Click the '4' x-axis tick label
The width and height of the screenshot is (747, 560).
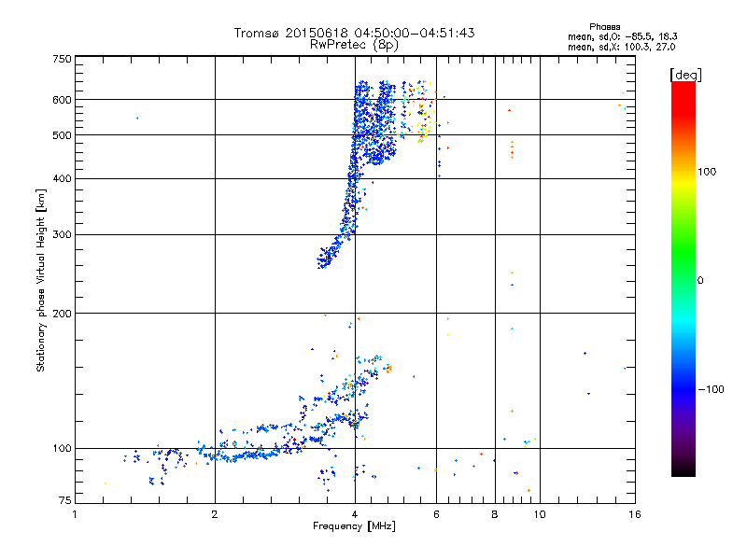355,514
